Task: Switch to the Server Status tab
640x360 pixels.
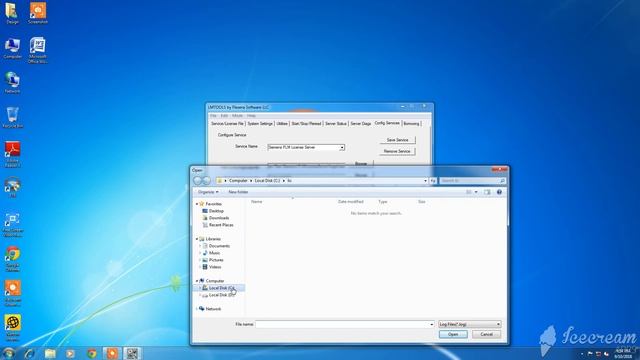Action: coord(336,123)
